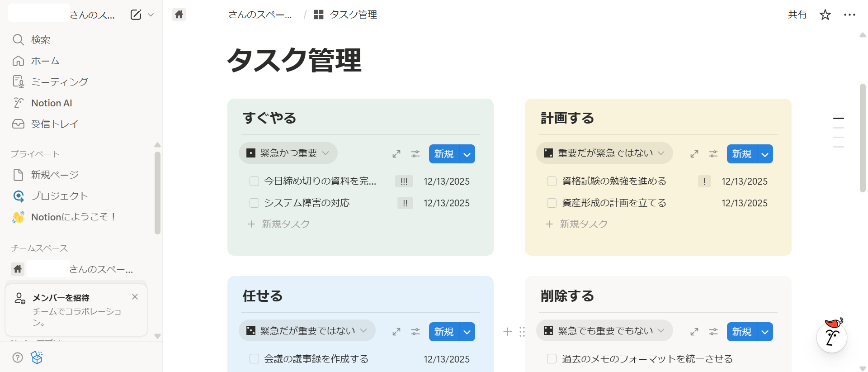Open 任せる database settings icon
The height and width of the screenshot is (372, 868).
(415, 332)
